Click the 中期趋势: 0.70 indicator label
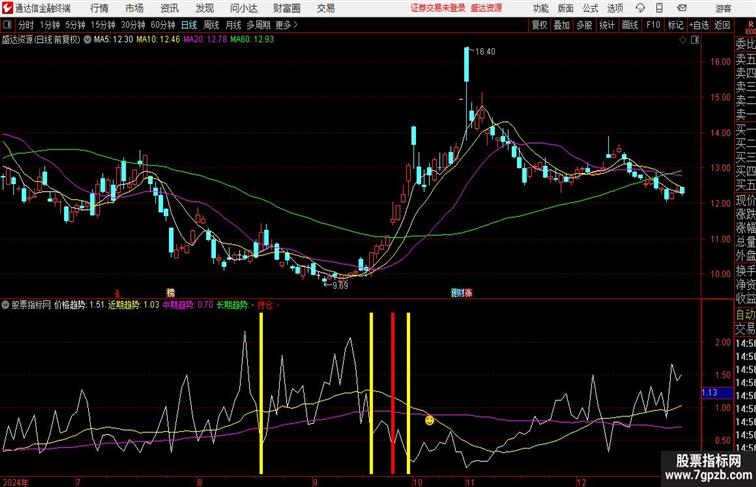The image size is (756, 487). coord(188,305)
